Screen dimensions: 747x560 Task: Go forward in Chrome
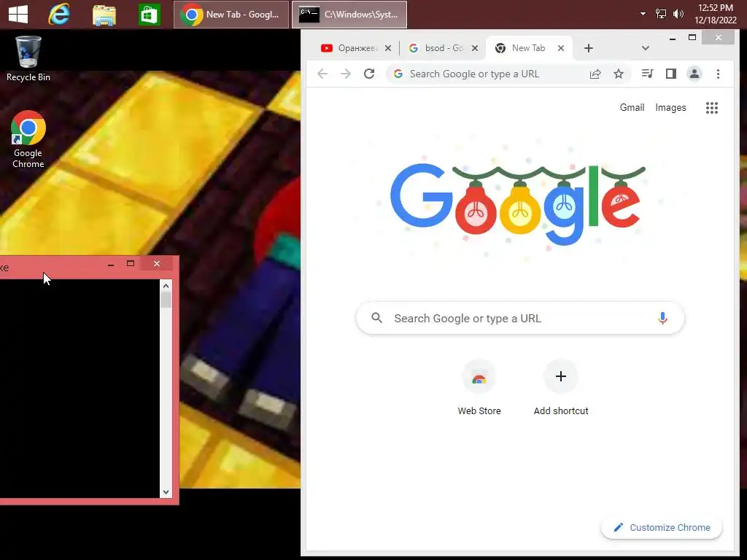pyautogui.click(x=346, y=74)
